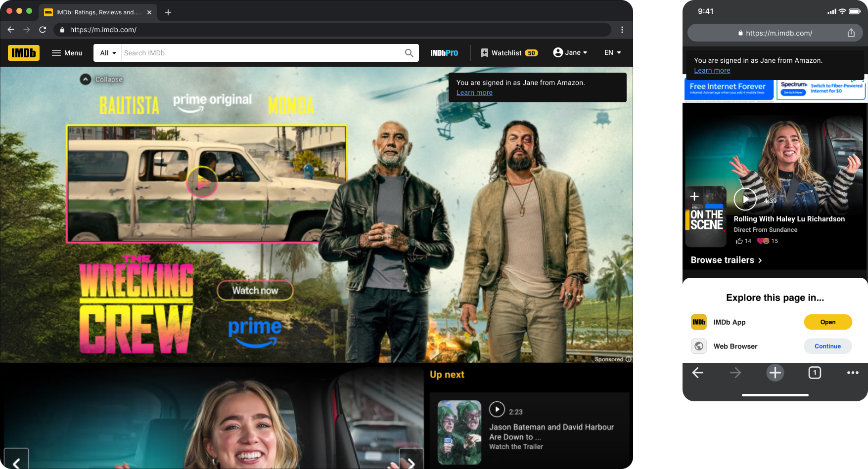The width and height of the screenshot is (868, 469).
Task: Select the IMDb: Ratings, Reviews tab
Action: [98, 12]
